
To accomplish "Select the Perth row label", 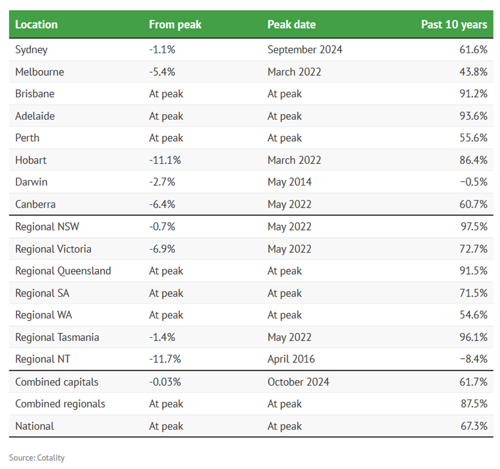I will click(27, 138).
